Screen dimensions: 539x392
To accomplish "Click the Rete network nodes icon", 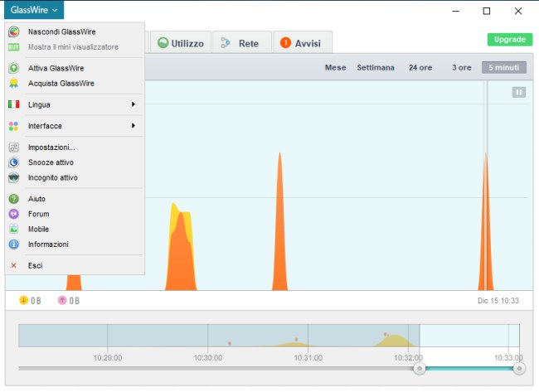I will click(x=226, y=43).
